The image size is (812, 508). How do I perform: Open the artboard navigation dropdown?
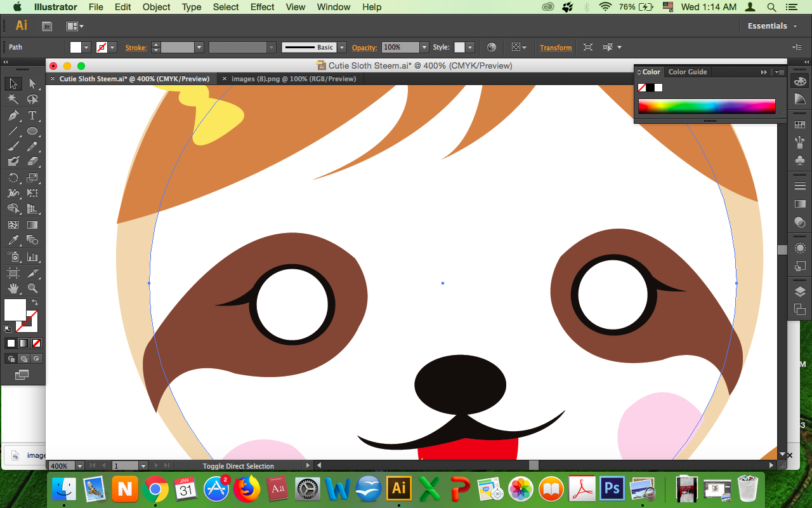pos(143,466)
